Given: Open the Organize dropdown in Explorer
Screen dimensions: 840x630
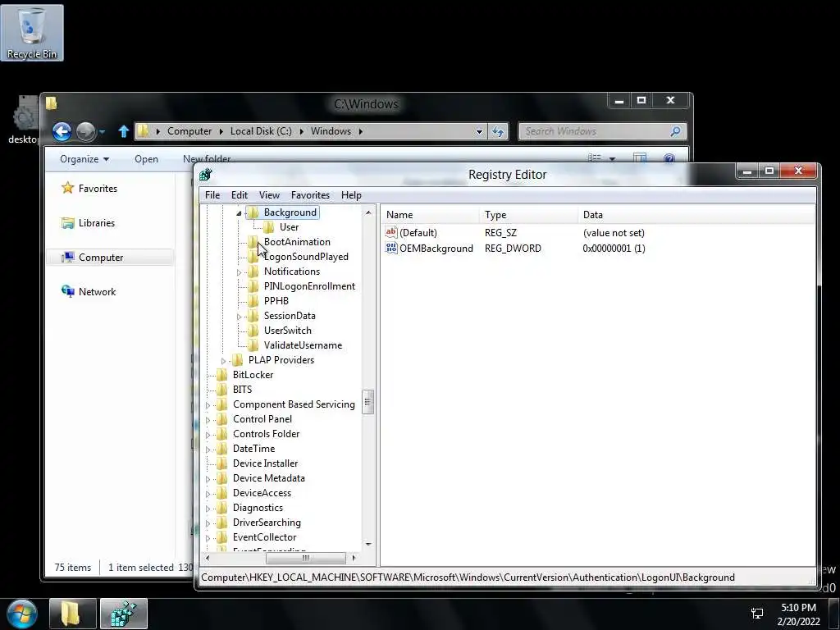Looking at the screenshot, I should pyautogui.click(x=84, y=159).
